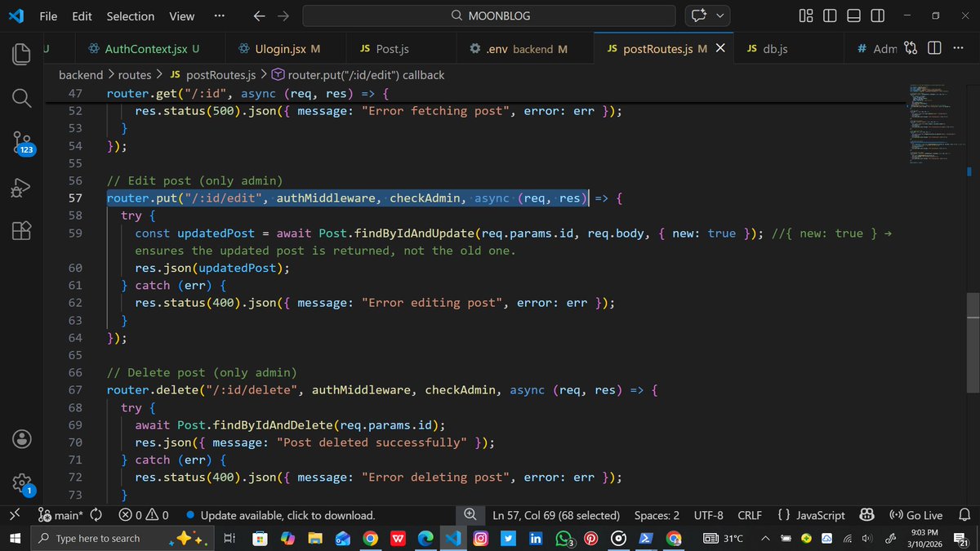Open the Run and Debug view
Viewport: 980px width, 551px height.
tap(21, 189)
